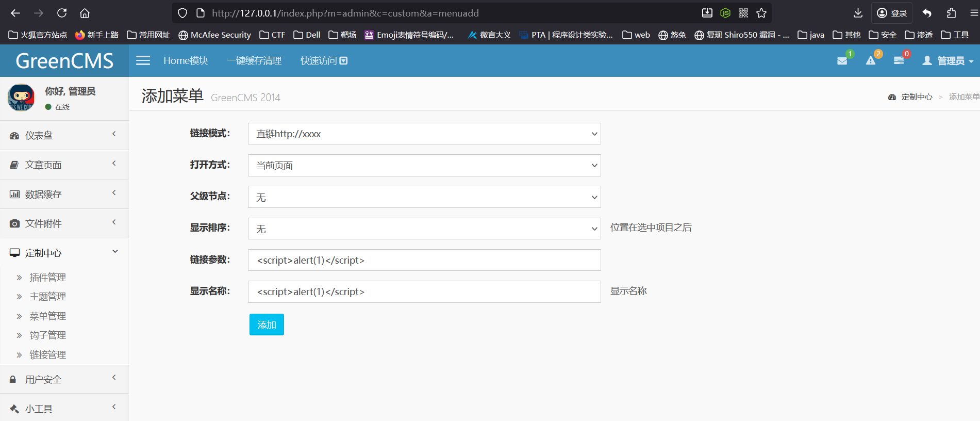Image resolution: width=980 pixels, height=421 pixels.
Task: Open 菜单管理 in the sidebar
Action: (x=47, y=316)
